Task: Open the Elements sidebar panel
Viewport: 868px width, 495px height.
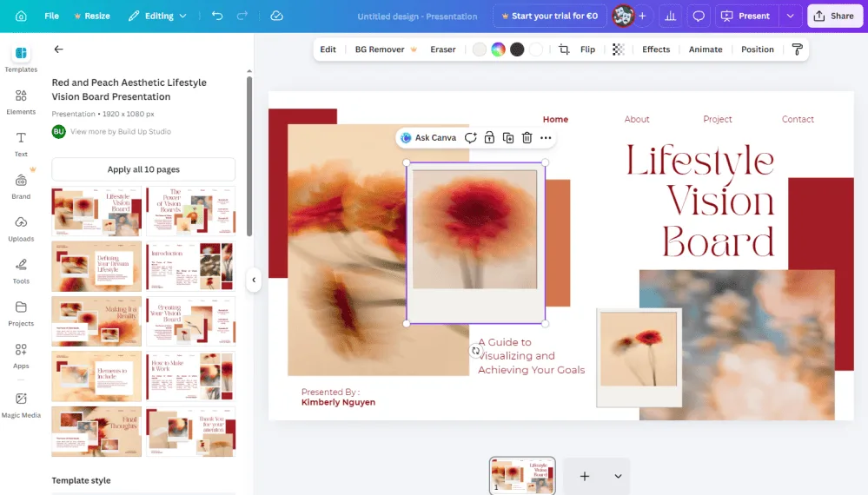Action: pos(21,101)
